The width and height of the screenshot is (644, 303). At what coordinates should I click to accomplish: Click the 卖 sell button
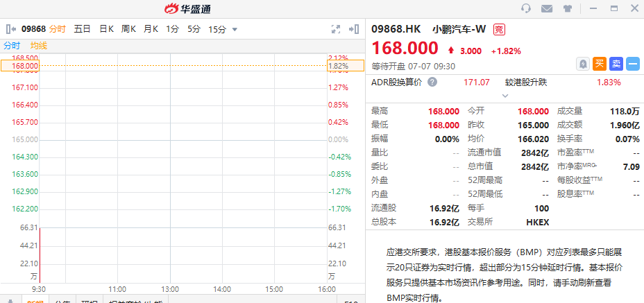(616, 64)
